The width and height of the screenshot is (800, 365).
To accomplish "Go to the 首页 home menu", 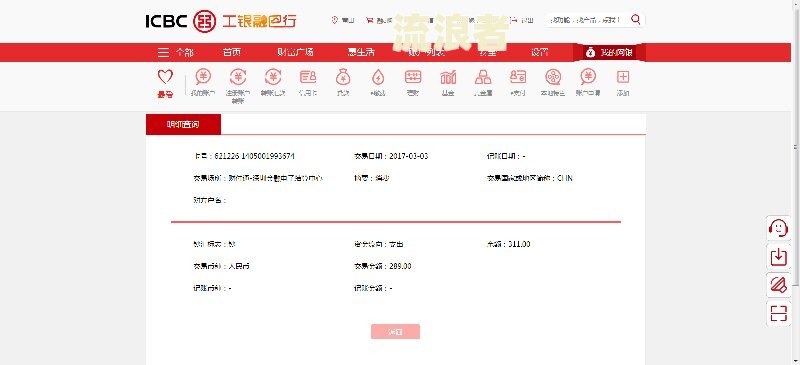I will (x=232, y=53).
